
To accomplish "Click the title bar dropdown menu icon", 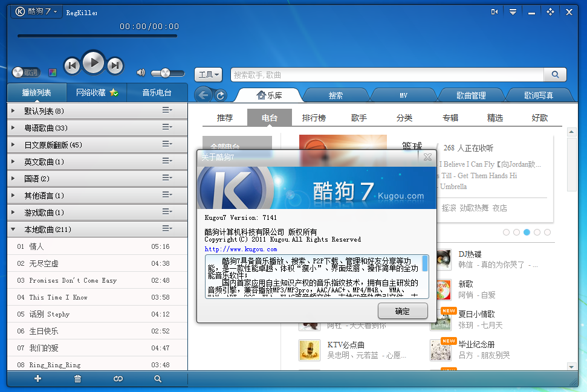I will (513, 12).
